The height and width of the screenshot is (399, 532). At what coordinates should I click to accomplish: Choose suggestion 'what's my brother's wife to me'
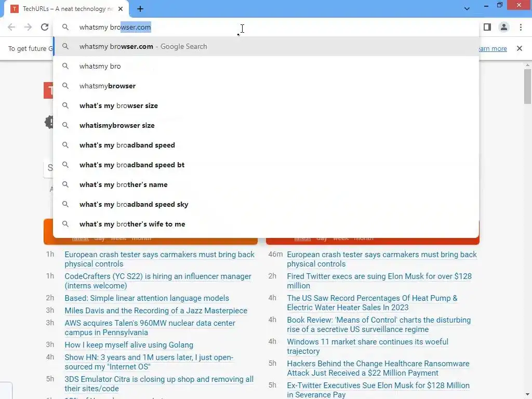(267, 224)
